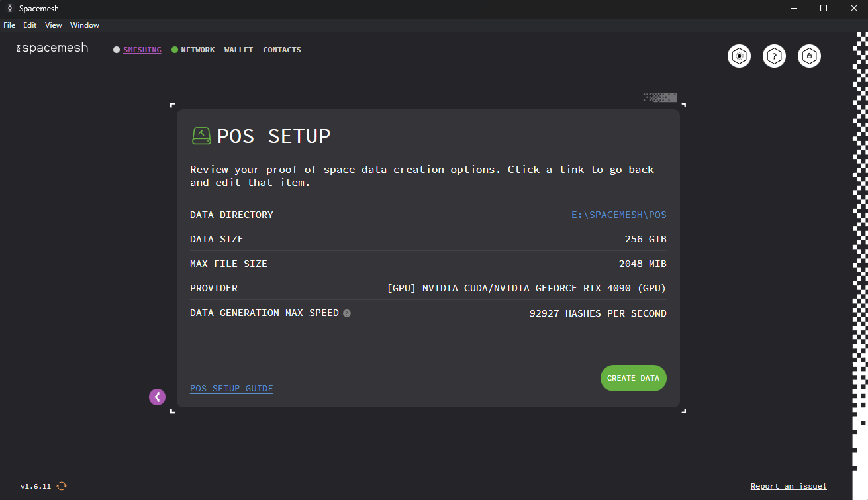868x500 pixels.
Task: Click the Data Generation Max Speed label
Action: point(264,313)
